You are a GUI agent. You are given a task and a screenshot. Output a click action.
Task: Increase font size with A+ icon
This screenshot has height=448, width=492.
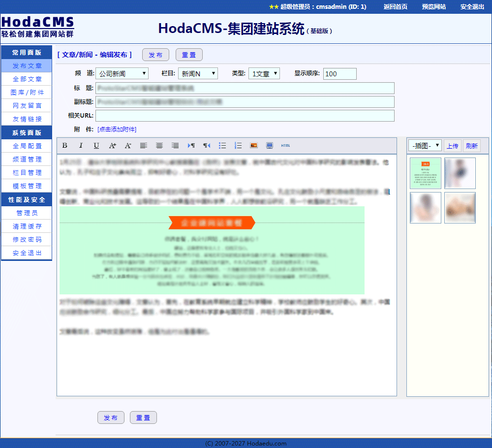[112, 145]
